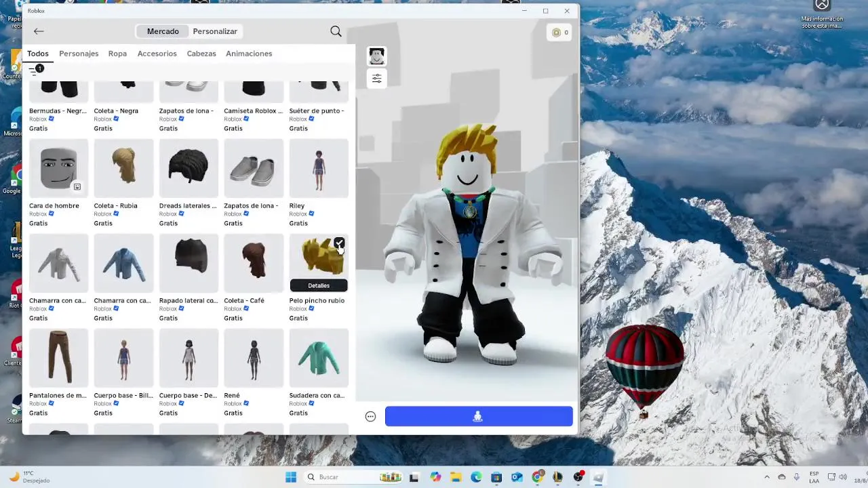868x488 pixels.
Task: Open the filter options icon
Action: pyautogui.click(x=36, y=70)
